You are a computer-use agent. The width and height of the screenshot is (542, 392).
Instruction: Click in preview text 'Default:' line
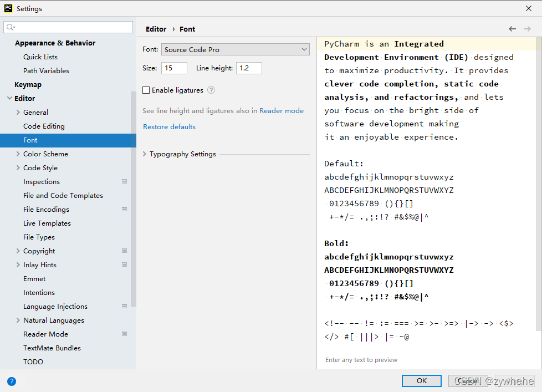344,164
